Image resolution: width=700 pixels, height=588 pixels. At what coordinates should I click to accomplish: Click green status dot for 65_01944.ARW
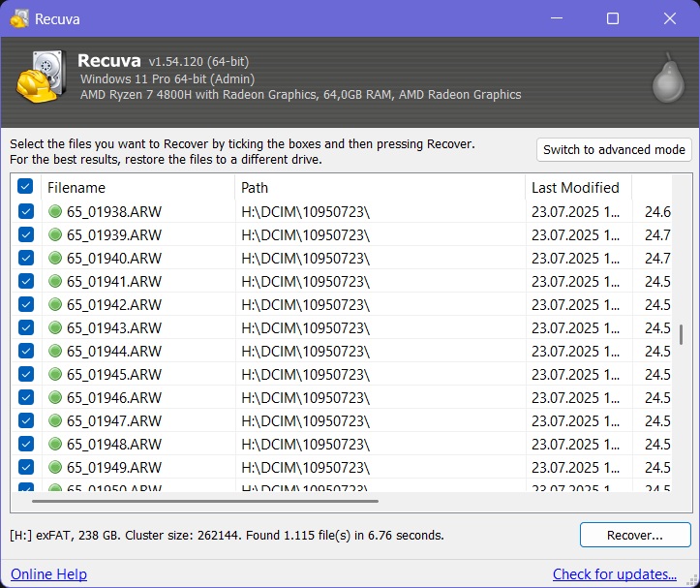point(55,351)
